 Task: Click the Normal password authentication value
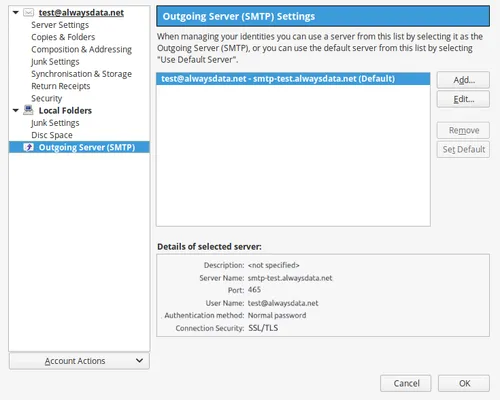coord(277,315)
